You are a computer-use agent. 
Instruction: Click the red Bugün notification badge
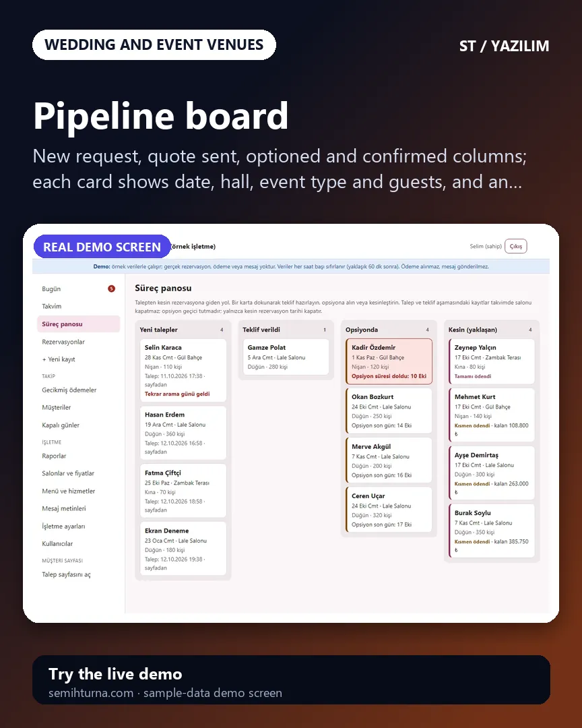tap(111, 289)
